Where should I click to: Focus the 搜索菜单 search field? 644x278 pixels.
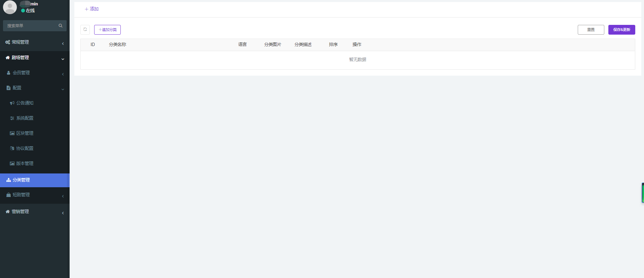point(30,26)
